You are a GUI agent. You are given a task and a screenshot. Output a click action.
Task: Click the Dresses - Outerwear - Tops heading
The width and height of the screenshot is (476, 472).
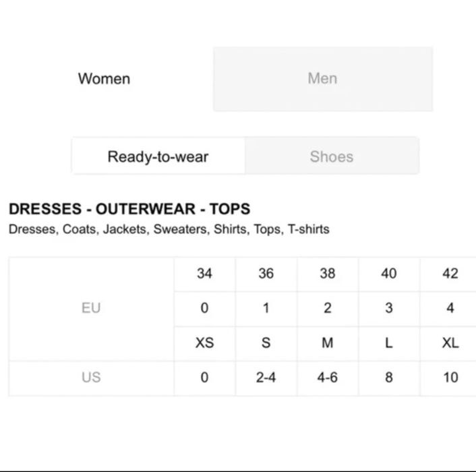tap(129, 209)
